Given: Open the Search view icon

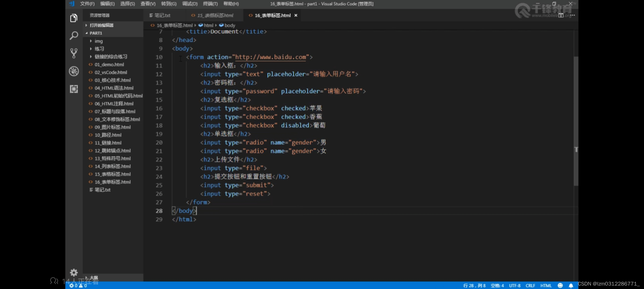Looking at the screenshot, I should pyautogui.click(x=74, y=36).
